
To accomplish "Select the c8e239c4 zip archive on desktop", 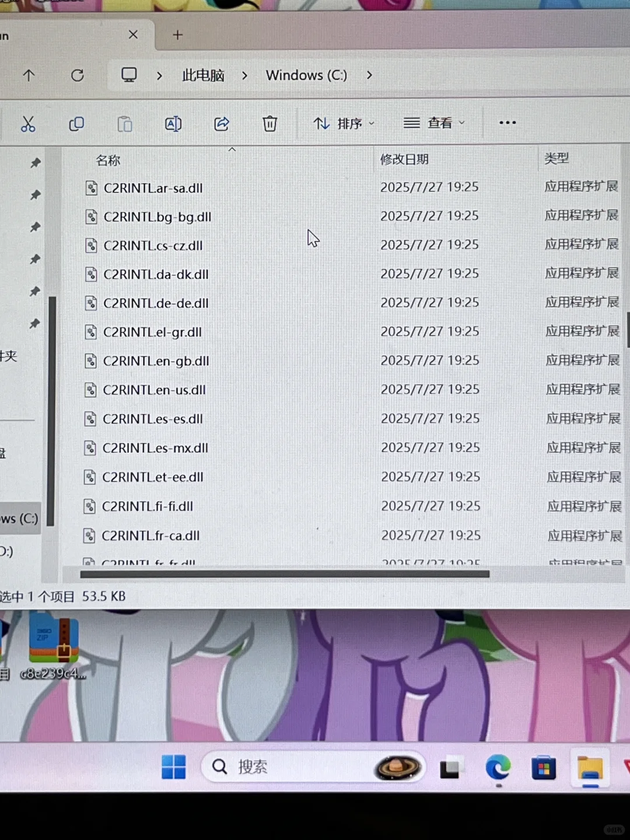I will tap(54, 646).
